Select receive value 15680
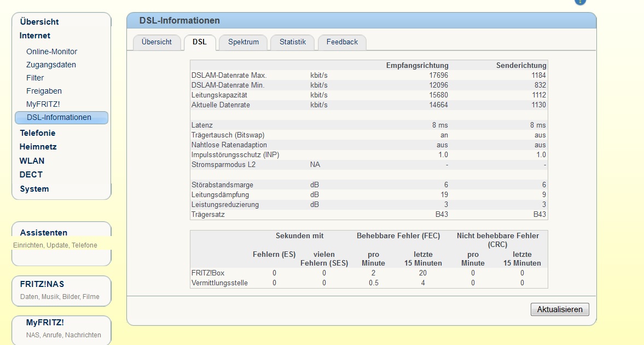Viewport: 644px width, 345px height. click(439, 95)
